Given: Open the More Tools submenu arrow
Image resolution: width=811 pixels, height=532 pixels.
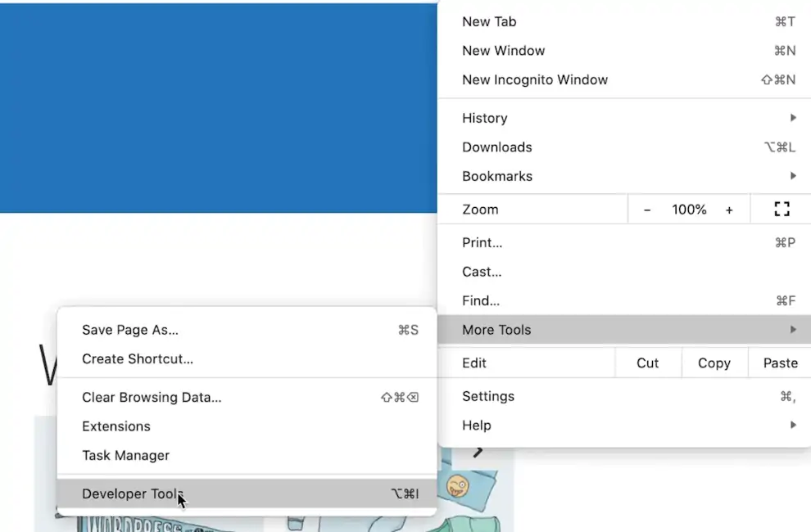Looking at the screenshot, I should click(791, 329).
